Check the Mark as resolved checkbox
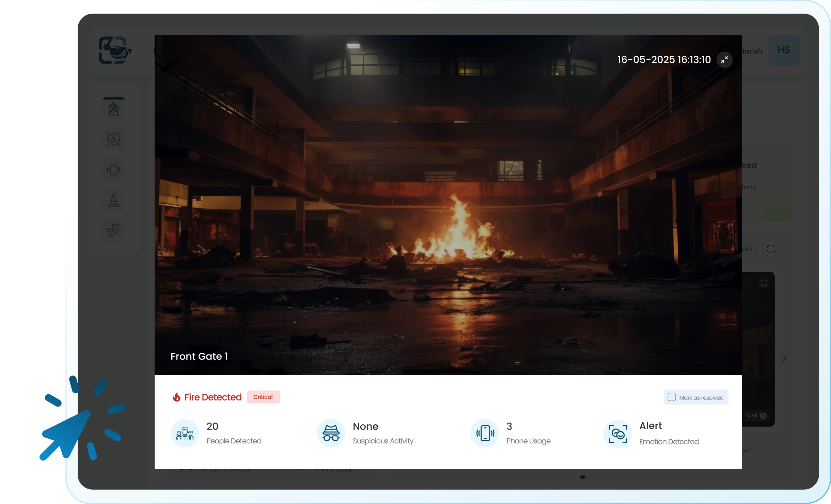This screenshot has height=504, width=831. (672, 397)
